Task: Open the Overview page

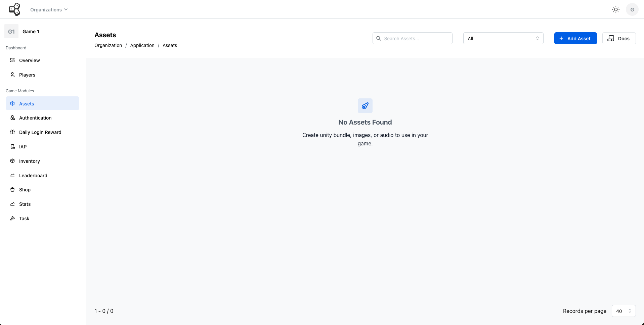Action: tap(42, 60)
